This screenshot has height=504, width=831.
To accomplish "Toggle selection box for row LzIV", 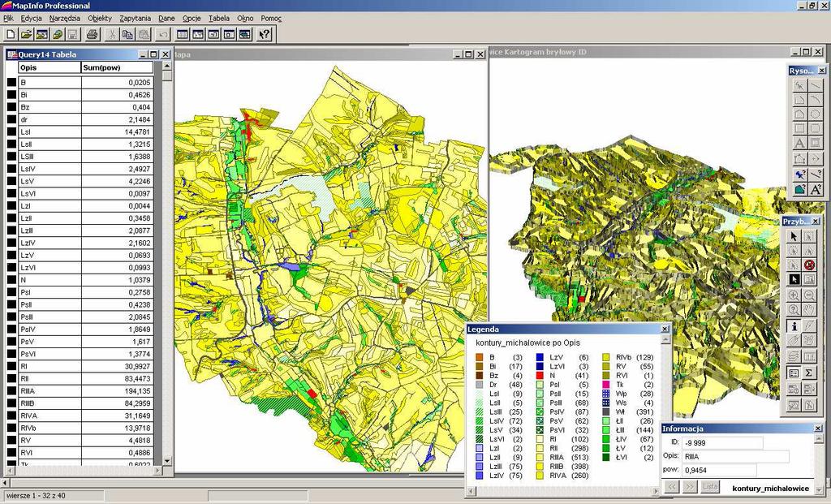I will point(11,243).
